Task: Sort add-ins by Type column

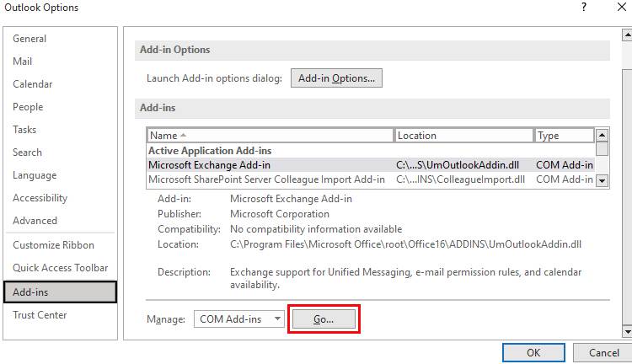Action: coord(564,136)
